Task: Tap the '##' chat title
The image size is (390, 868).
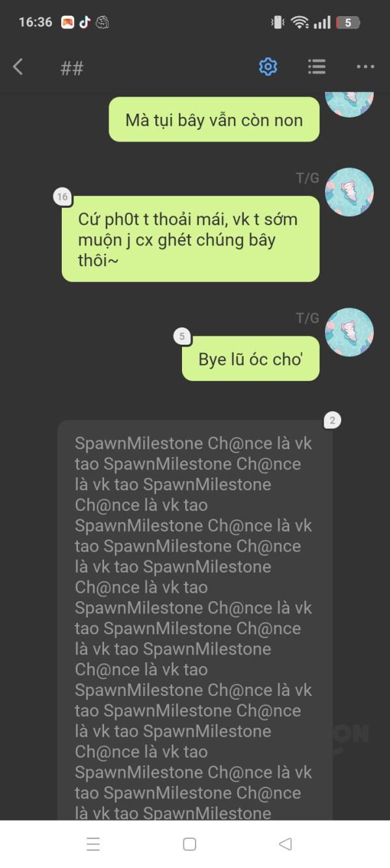Action: pos(71,68)
